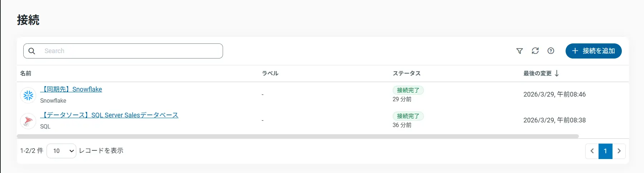The image size is (644, 173).
Task: Open the help question mark icon
Action: pos(551,51)
